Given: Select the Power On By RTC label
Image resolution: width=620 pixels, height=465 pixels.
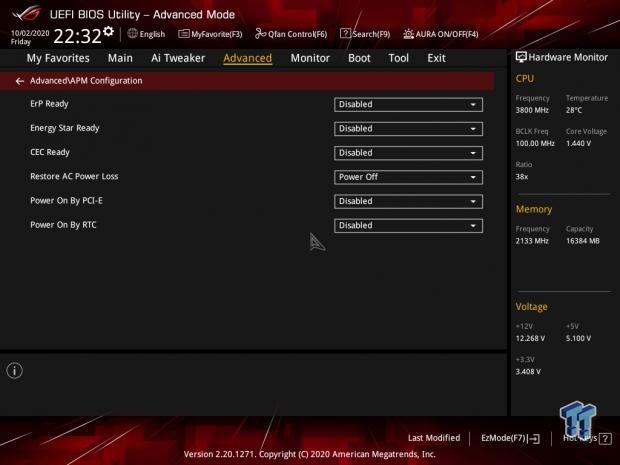Looking at the screenshot, I should pos(63,225).
